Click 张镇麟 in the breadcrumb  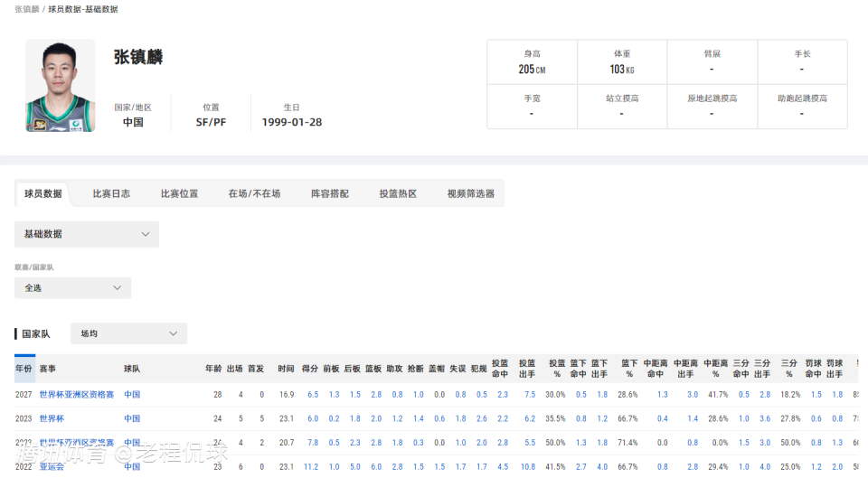(x=26, y=9)
